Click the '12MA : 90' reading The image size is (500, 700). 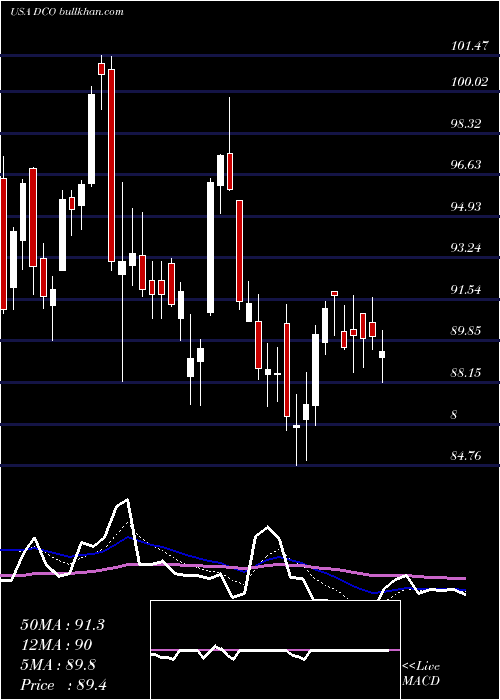56,645
